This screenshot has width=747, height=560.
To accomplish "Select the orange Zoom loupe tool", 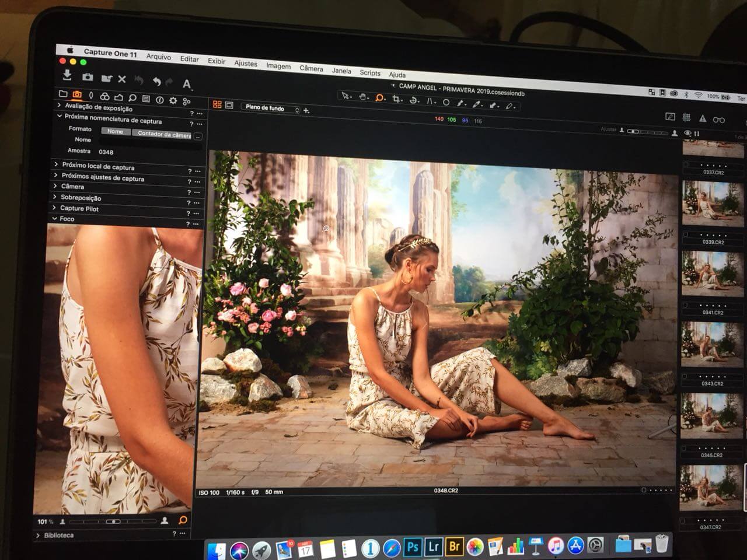I will (x=380, y=97).
